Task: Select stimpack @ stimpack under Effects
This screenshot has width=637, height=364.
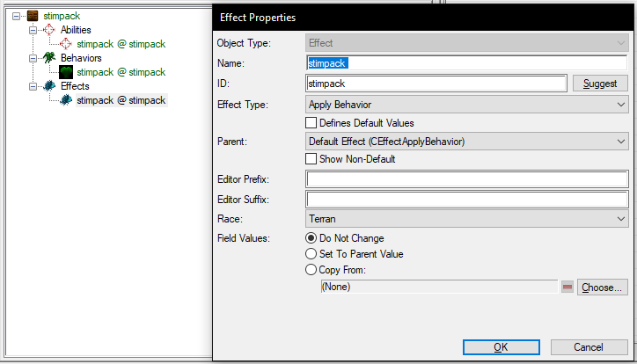Action: point(121,100)
